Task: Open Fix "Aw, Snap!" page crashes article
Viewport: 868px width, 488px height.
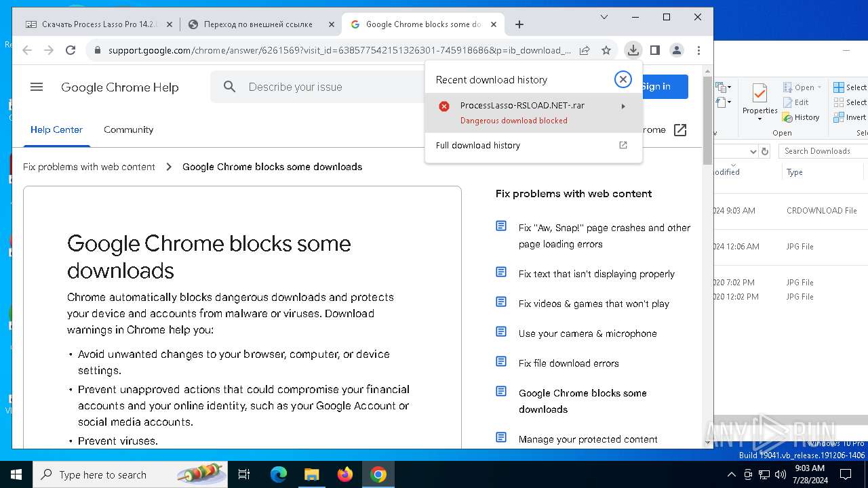Action: (x=604, y=236)
